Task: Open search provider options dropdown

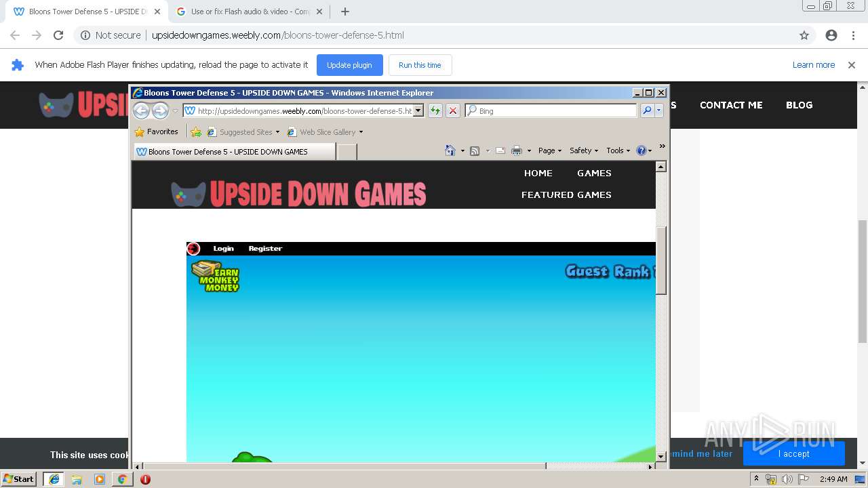Action: (658, 110)
